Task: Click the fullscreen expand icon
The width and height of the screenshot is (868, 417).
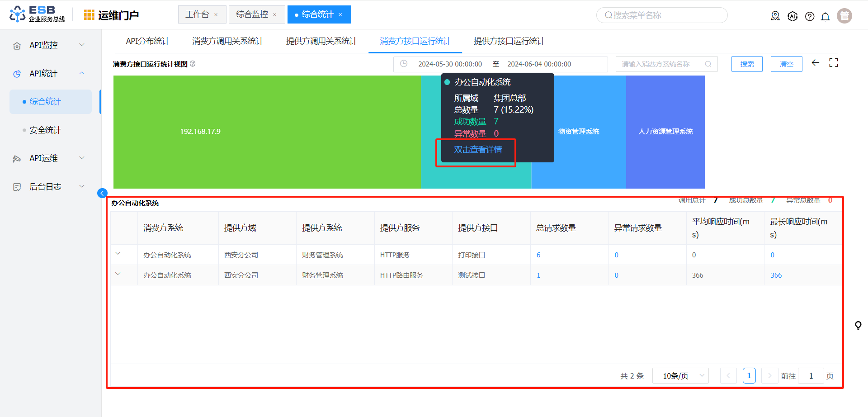Action: pyautogui.click(x=833, y=63)
